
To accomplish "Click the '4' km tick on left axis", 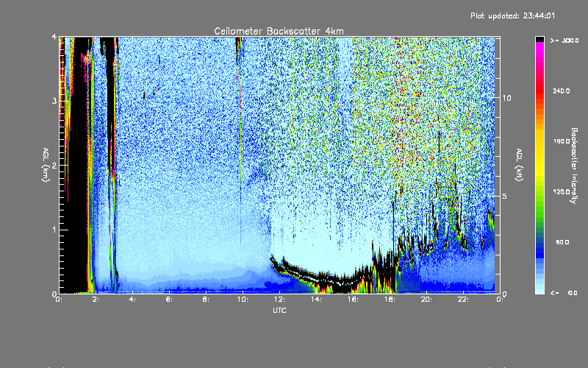I will coord(54,37).
